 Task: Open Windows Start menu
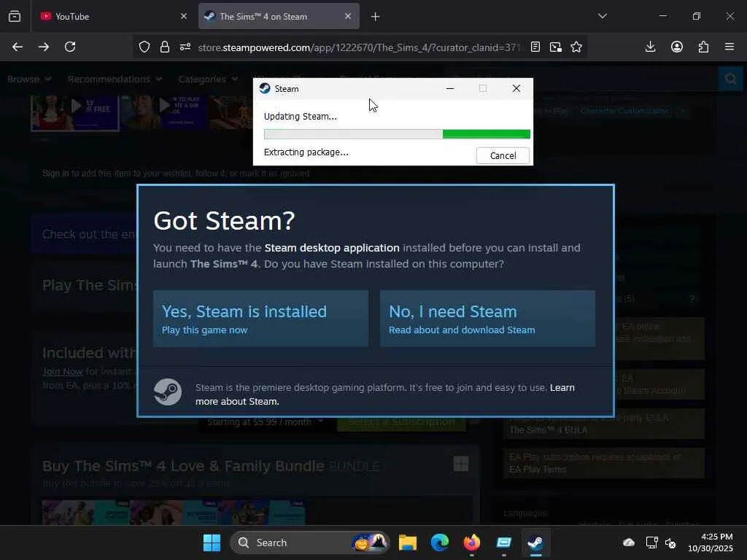pyautogui.click(x=212, y=542)
